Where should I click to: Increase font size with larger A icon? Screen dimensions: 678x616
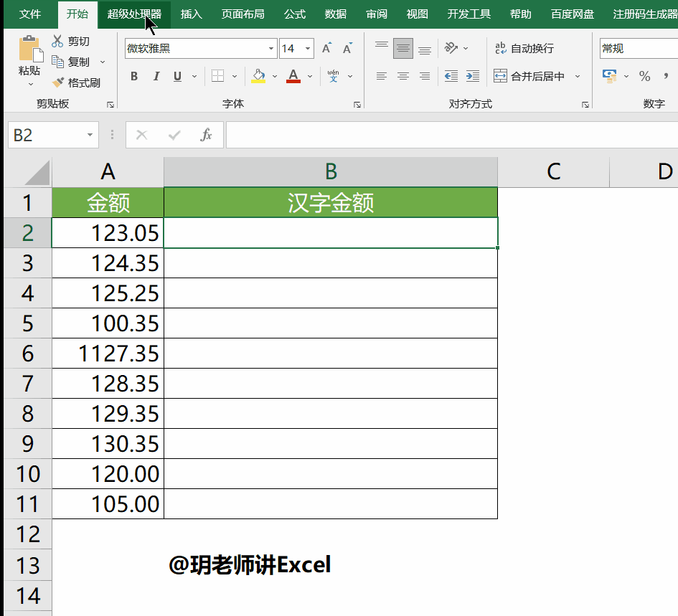coord(327,48)
